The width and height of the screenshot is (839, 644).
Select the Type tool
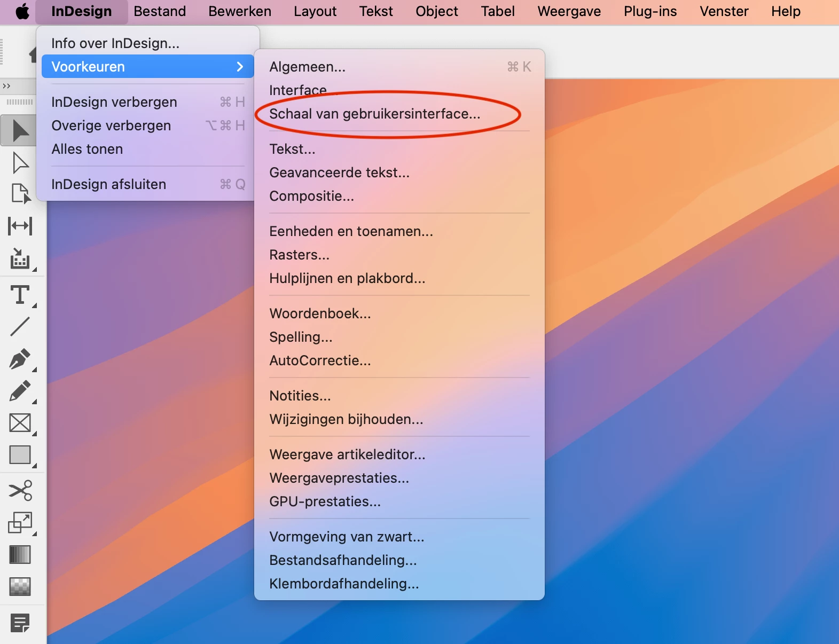[21, 295]
